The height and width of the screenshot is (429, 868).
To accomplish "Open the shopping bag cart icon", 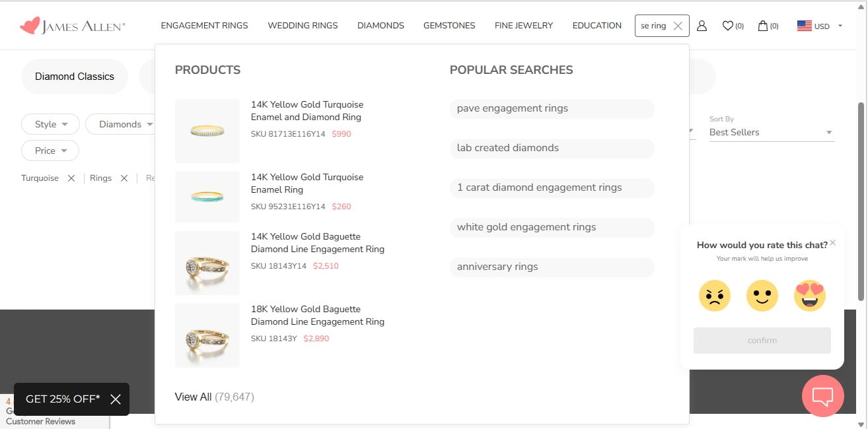I will (x=768, y=26).
